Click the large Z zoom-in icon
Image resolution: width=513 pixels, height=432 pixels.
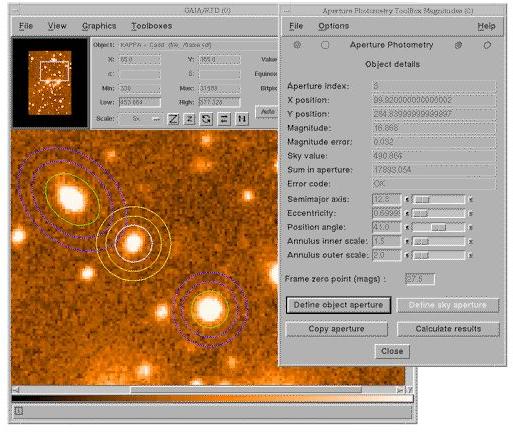(173, 119)
